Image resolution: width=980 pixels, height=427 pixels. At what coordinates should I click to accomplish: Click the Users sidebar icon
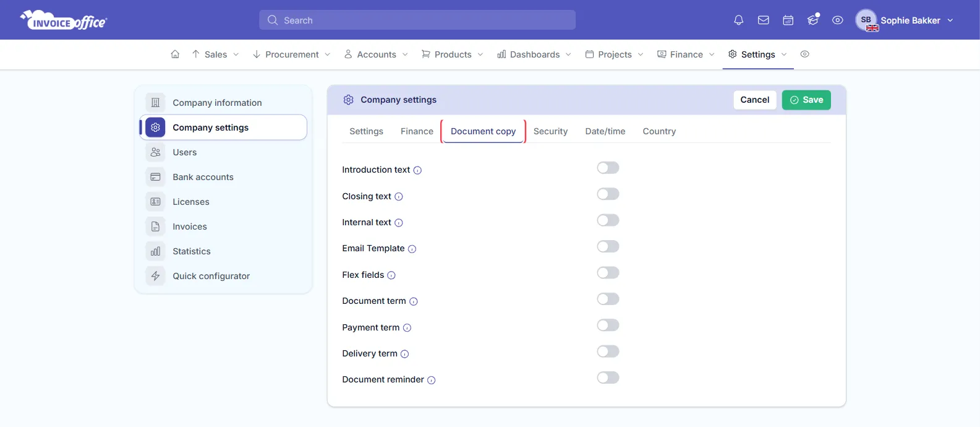[155, 152]
